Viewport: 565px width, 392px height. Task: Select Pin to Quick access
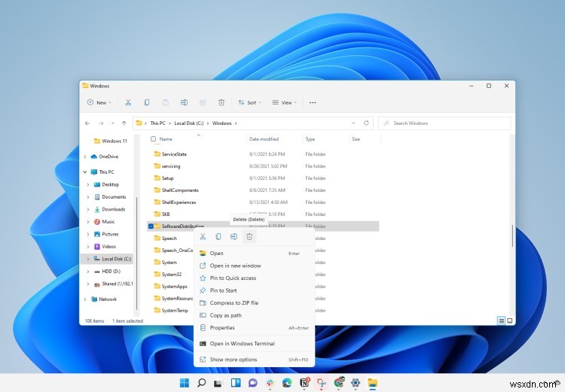click(x=255, y=278)
